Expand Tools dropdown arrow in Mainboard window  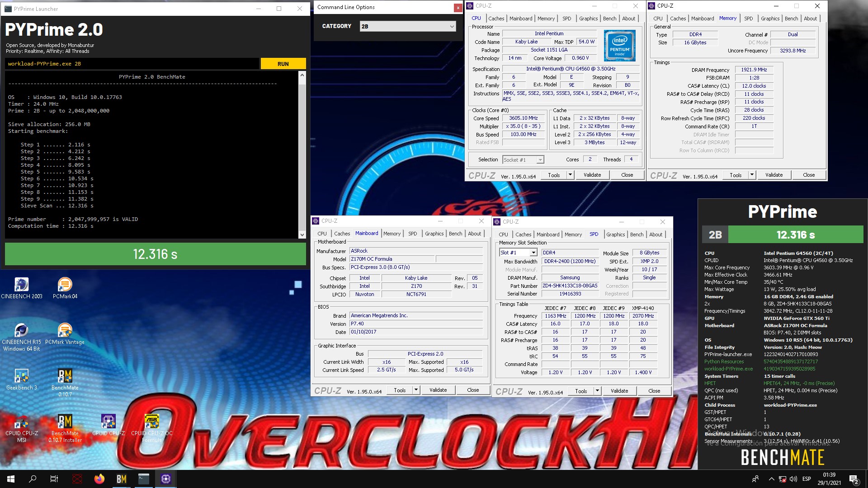(x=416, y=390)
